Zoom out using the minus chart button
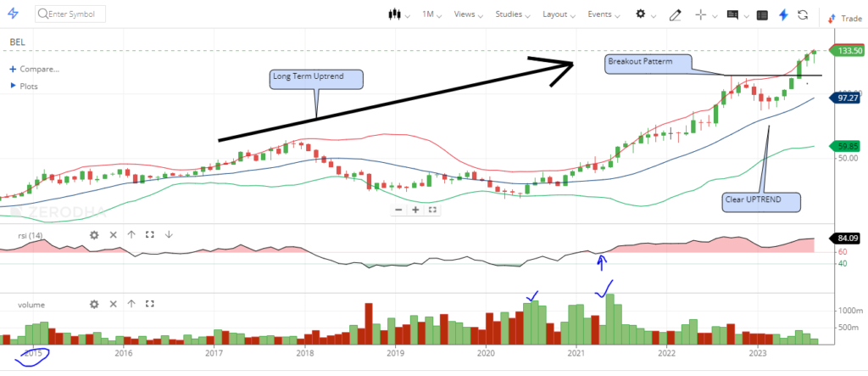868x376 pixels. point(398,210)
